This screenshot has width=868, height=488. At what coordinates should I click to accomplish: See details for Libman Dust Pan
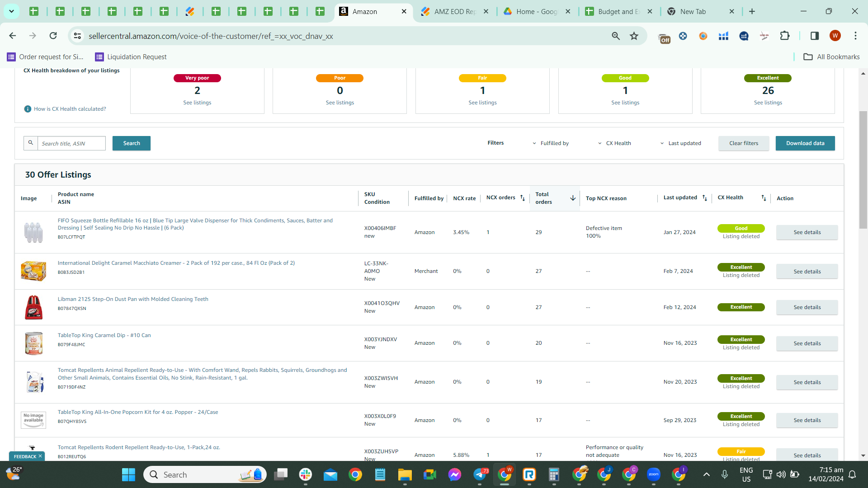point(807,307)
